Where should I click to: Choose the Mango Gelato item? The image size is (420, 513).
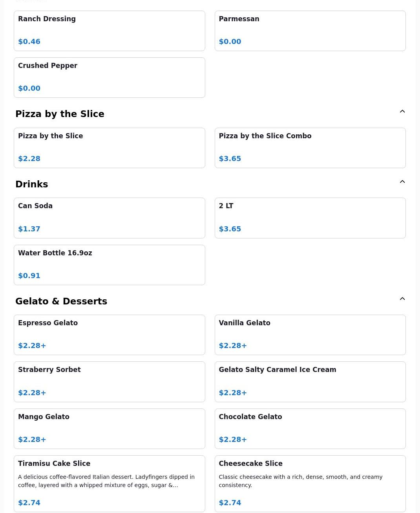109,429
